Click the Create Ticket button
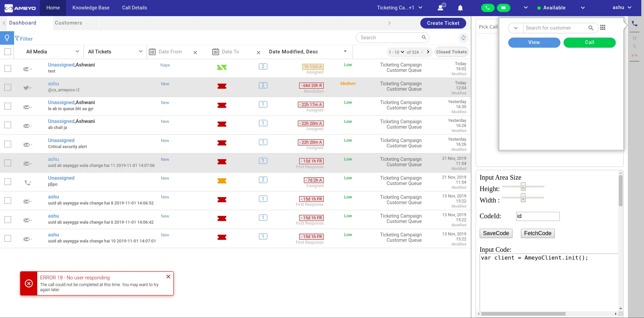 (443, 23)
